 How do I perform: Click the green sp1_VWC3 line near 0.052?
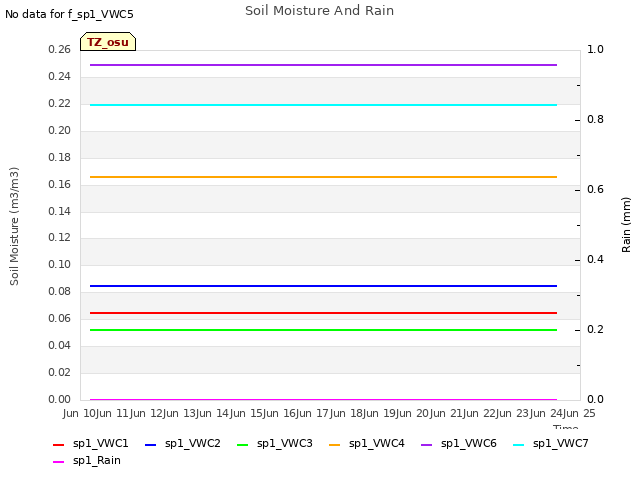(323, 330)
